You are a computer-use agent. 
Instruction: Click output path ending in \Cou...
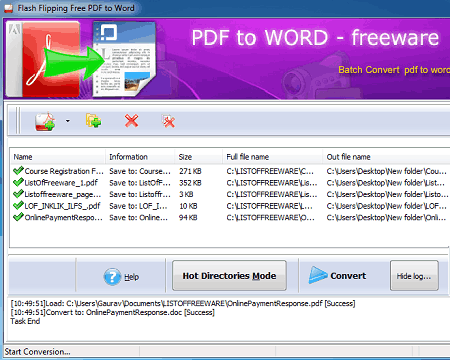387,171
